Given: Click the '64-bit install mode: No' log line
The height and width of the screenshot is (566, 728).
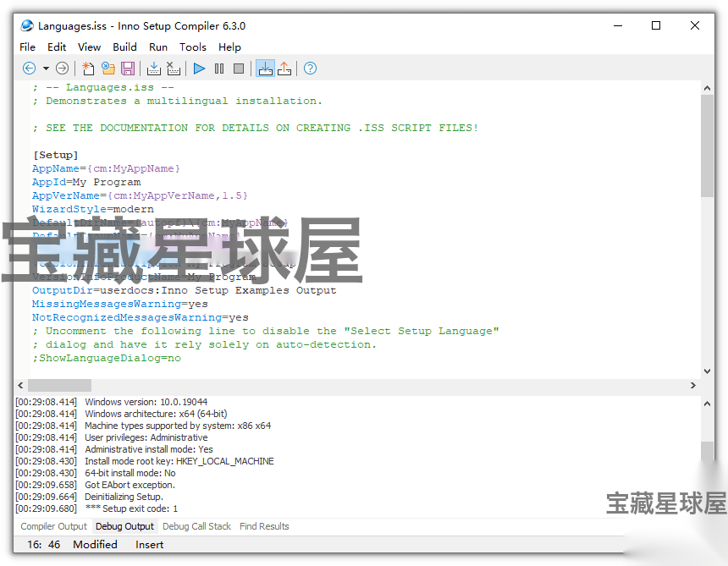Looking at the screenshot, I should click(x=130, y=473).
